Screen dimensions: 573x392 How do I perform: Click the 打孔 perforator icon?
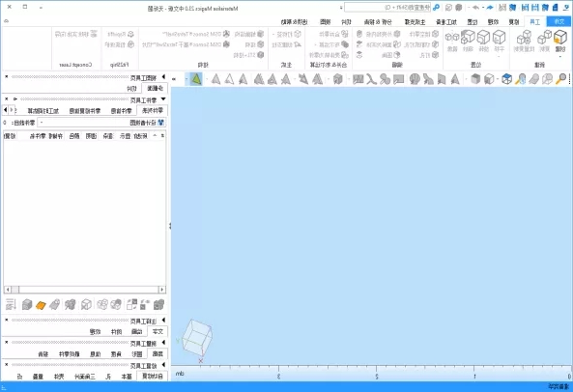tap(435, 55)
